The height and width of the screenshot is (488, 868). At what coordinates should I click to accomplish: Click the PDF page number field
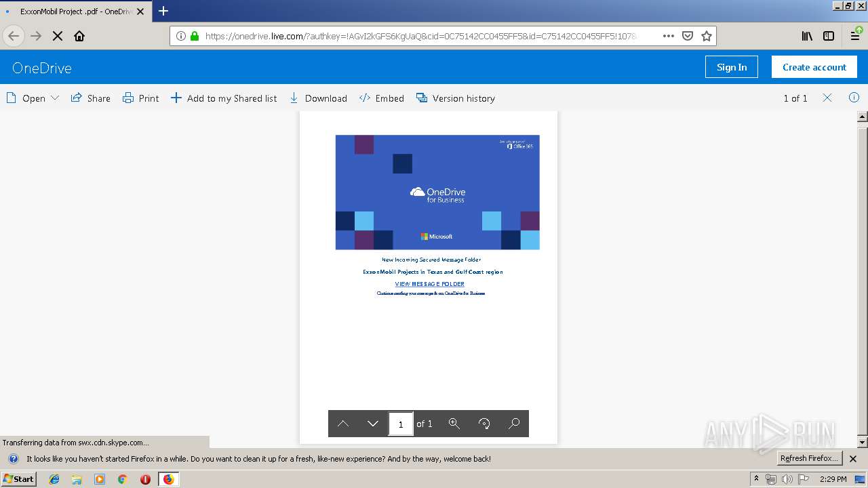[401, 424]
